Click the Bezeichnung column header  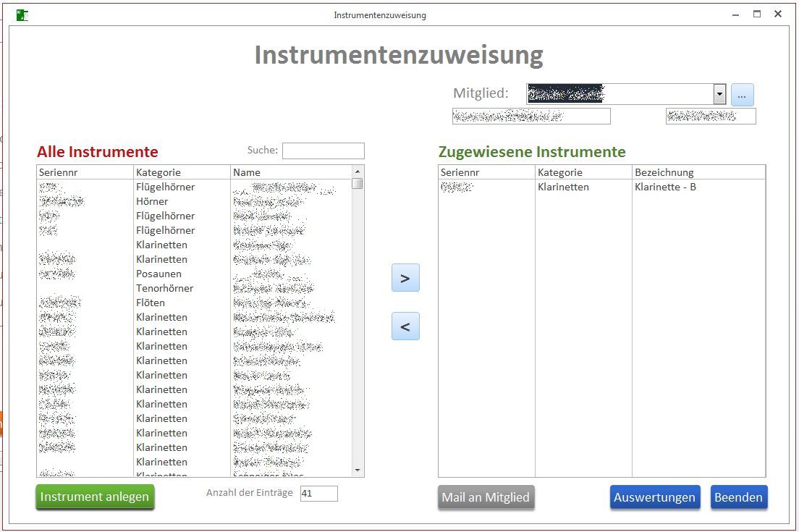(664, 172)
